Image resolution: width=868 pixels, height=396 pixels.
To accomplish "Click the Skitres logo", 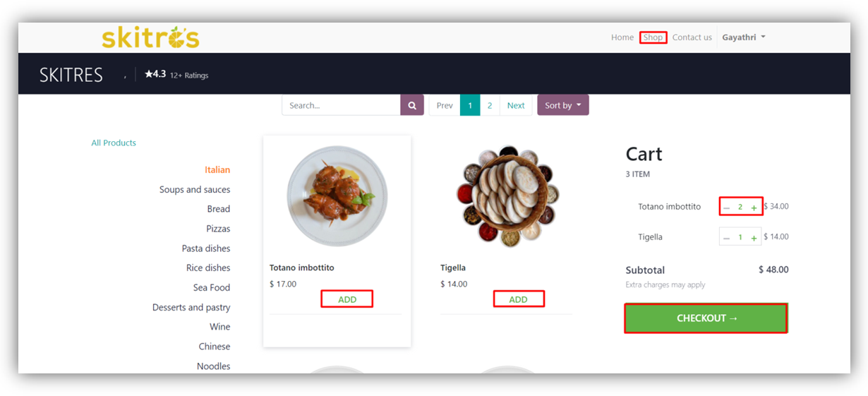I will tap(150, 37).
